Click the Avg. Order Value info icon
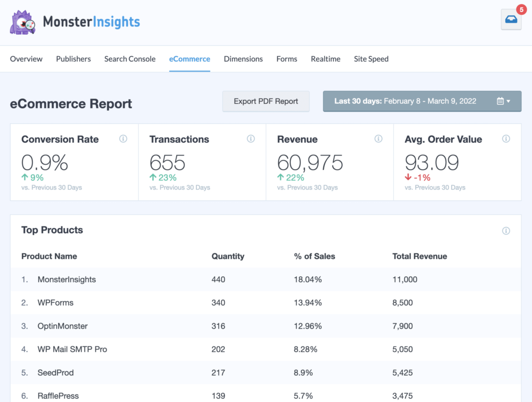This screenshot has width=532, height=402. coord(506,139)
